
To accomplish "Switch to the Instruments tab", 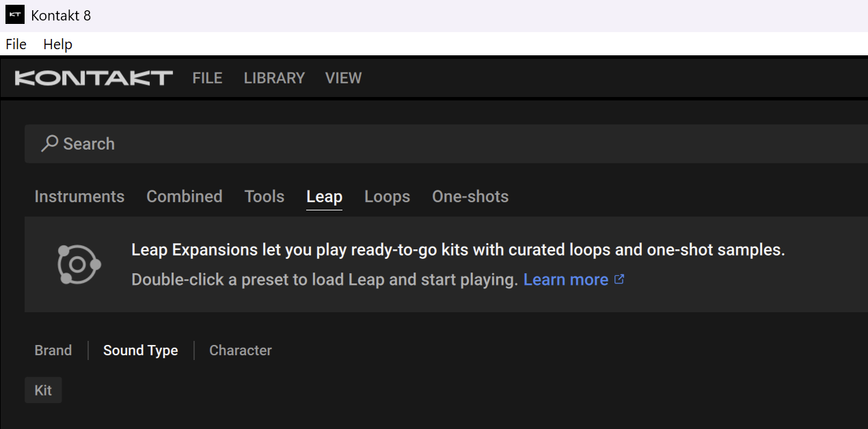I will (x=79, y=197).
